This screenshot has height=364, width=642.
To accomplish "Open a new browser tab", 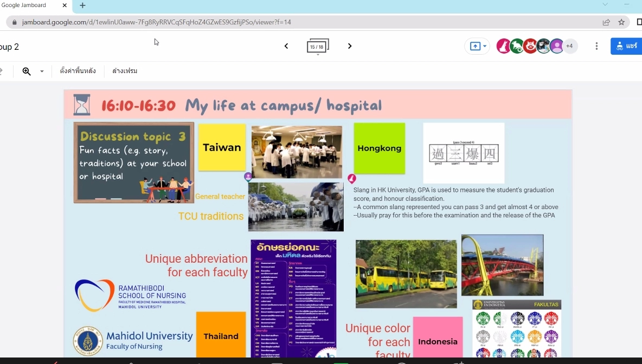I will click(x=83, y=5).
